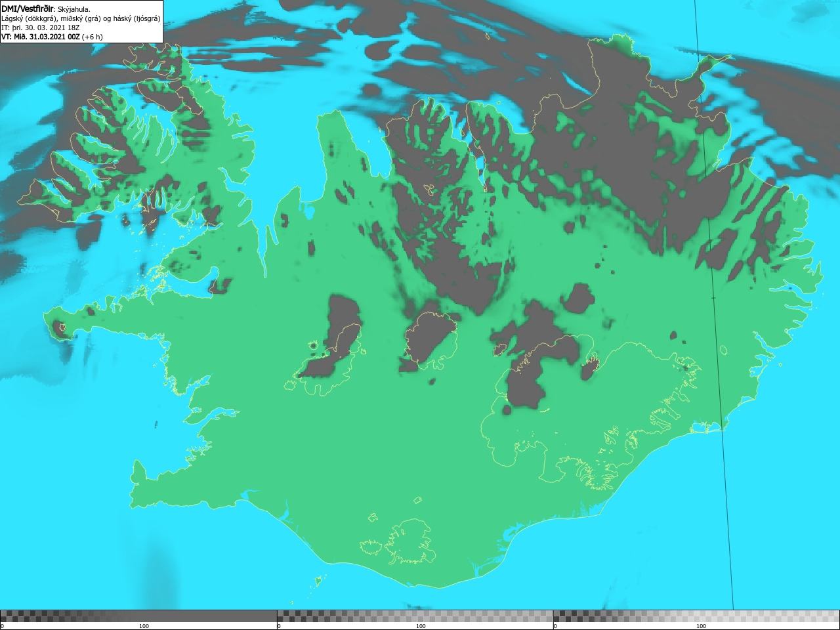
Task: Click the 'DMI/Vestfirðir: Skýjahula.' title line
Action: [x=46, y=9]
